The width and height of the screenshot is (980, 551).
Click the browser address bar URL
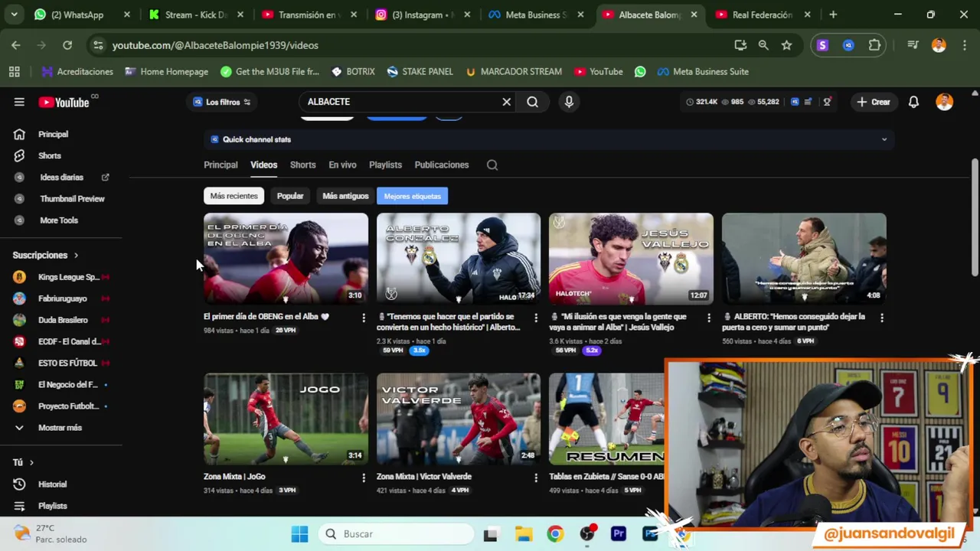click(215, 45)
